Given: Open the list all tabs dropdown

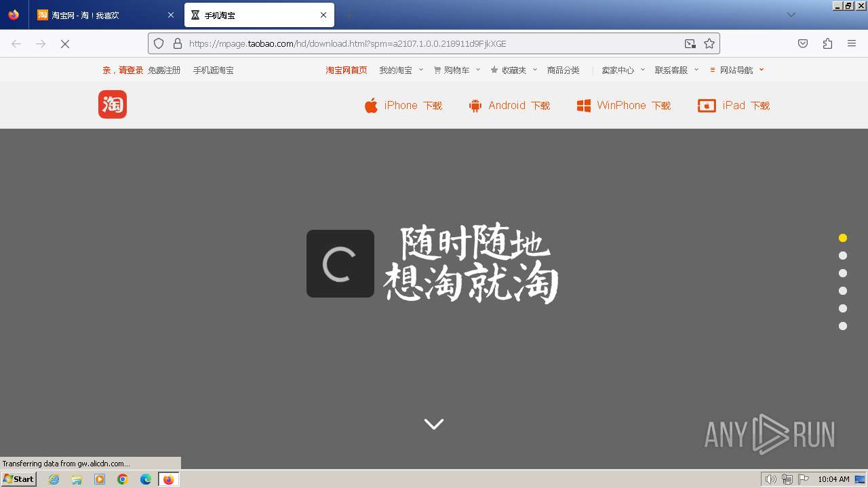Looking at the screenshot, I should coord(791,15).
